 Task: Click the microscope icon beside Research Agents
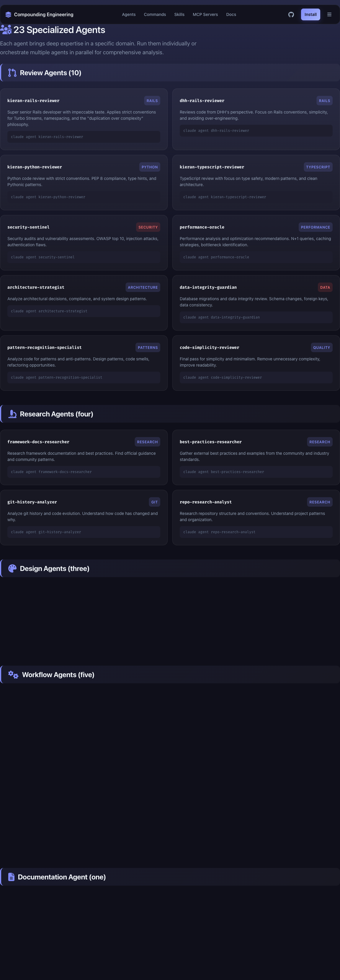tap(12, 414)
